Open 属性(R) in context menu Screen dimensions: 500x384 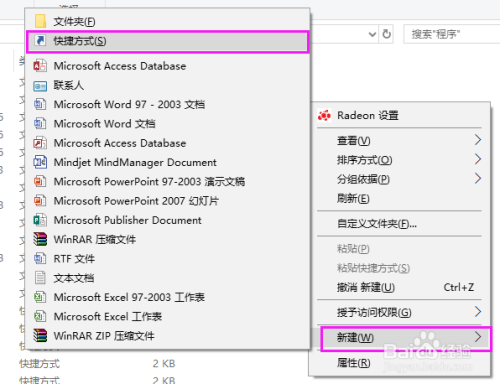point(400,362)
